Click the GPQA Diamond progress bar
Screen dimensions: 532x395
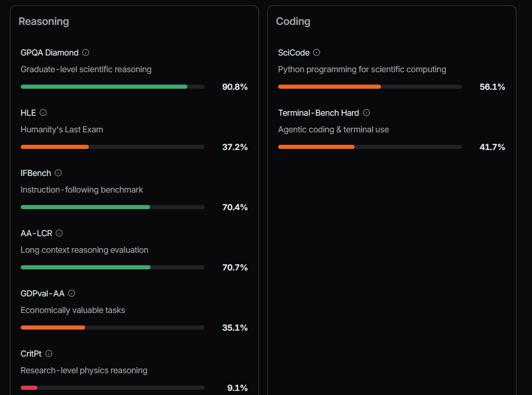pyautogui.click(x=112, y=87)
